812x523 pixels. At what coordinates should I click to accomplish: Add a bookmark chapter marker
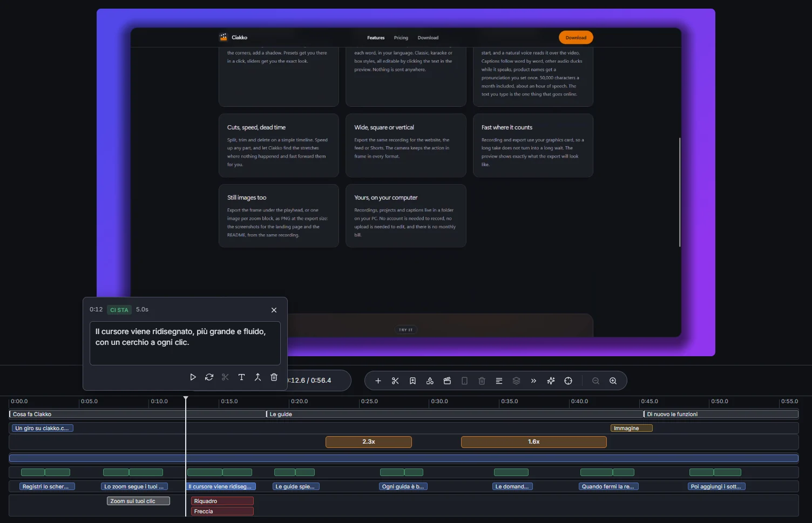[x=412, y=381]
